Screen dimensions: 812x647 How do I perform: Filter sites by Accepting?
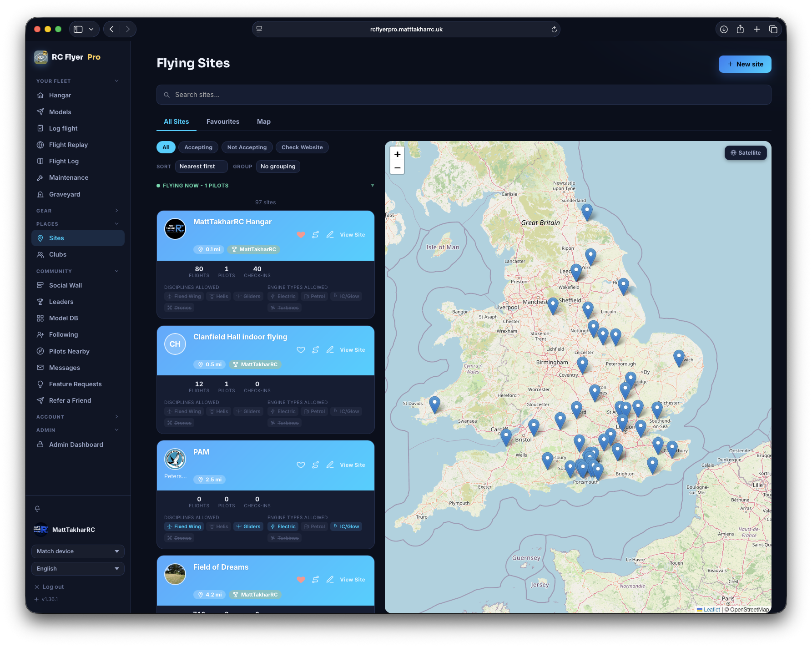[198, 147]
